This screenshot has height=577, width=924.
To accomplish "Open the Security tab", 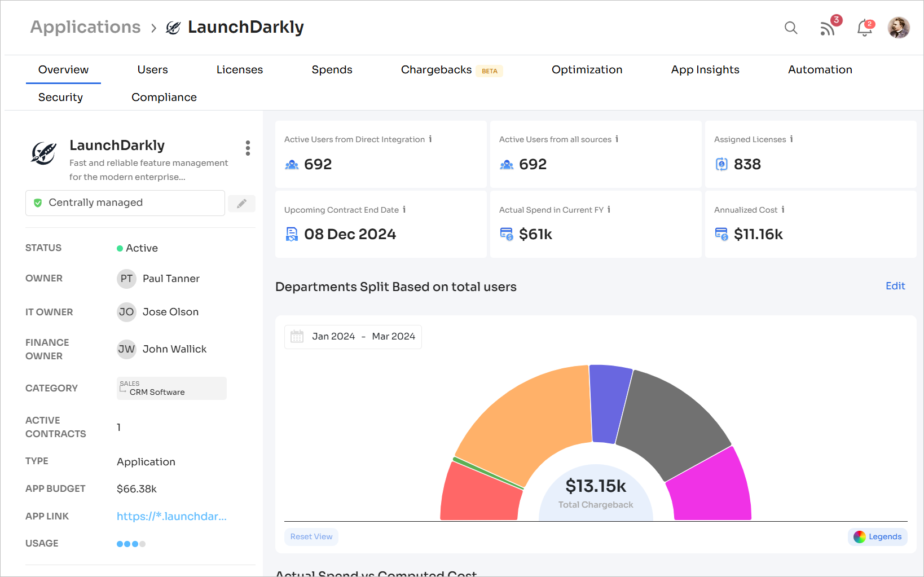I will pos(60,97).
